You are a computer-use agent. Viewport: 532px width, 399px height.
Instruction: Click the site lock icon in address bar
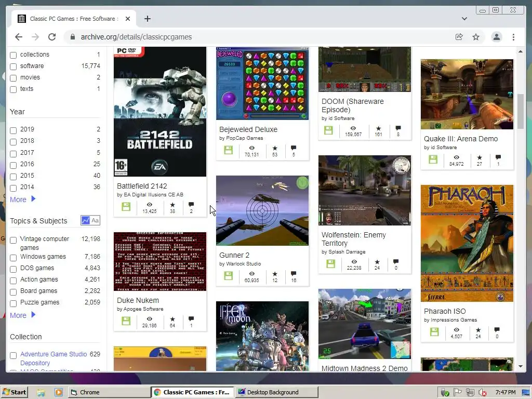coord(73,37)
